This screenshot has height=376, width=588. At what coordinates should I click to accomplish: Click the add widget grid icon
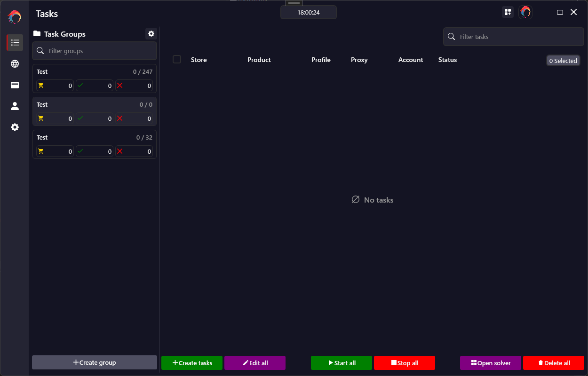[x=508, y=12]
